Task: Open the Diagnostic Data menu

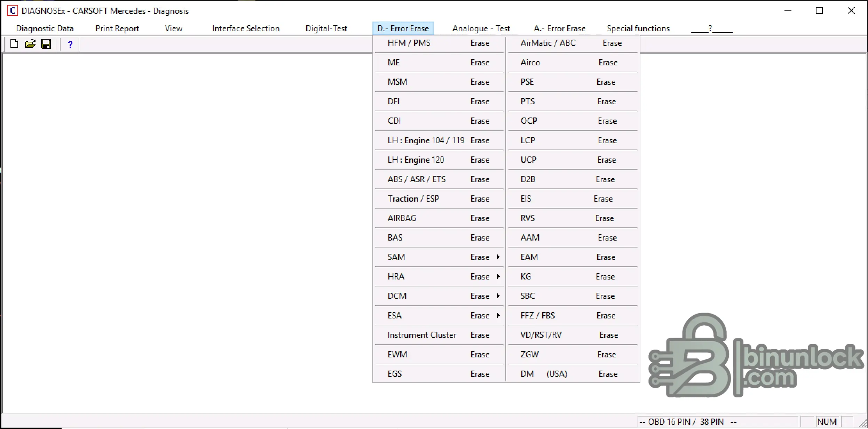Action: 45,29
